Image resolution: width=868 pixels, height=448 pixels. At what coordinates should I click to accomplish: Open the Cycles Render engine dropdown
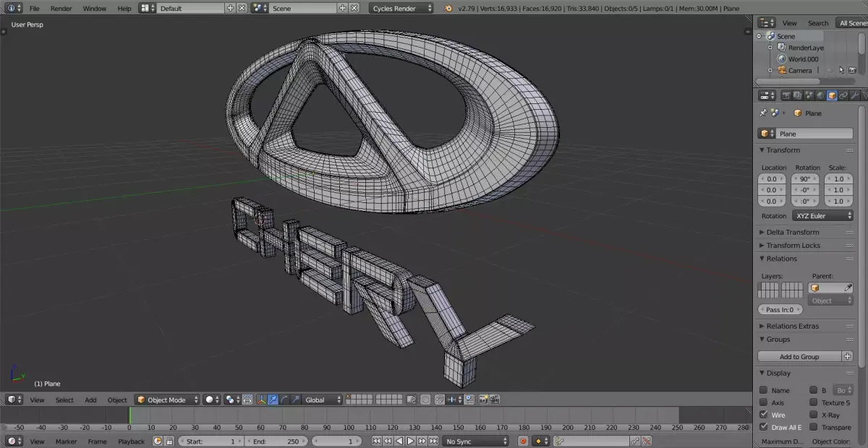coord(401,8)
